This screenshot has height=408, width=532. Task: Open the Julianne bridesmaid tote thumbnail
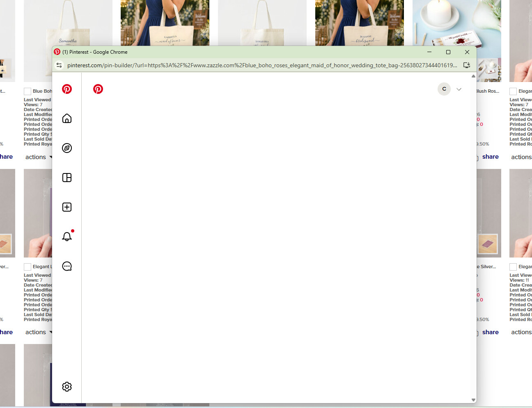(x=360, y=23)
